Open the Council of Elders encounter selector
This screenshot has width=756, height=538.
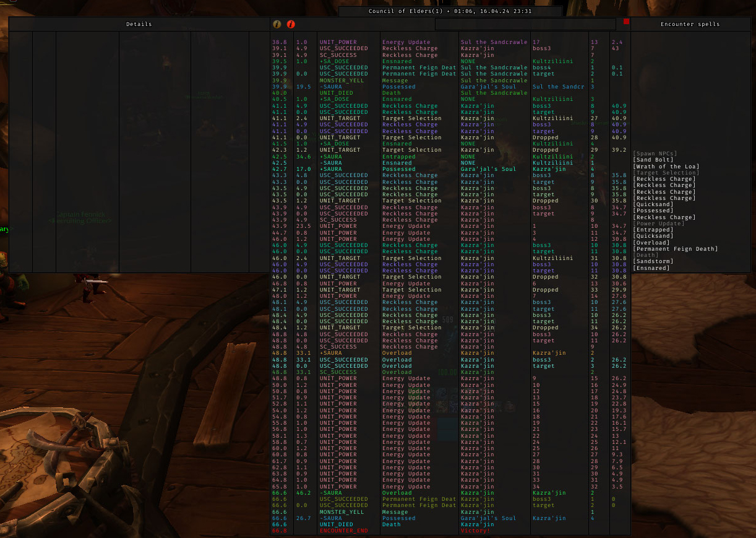point(450,11)
